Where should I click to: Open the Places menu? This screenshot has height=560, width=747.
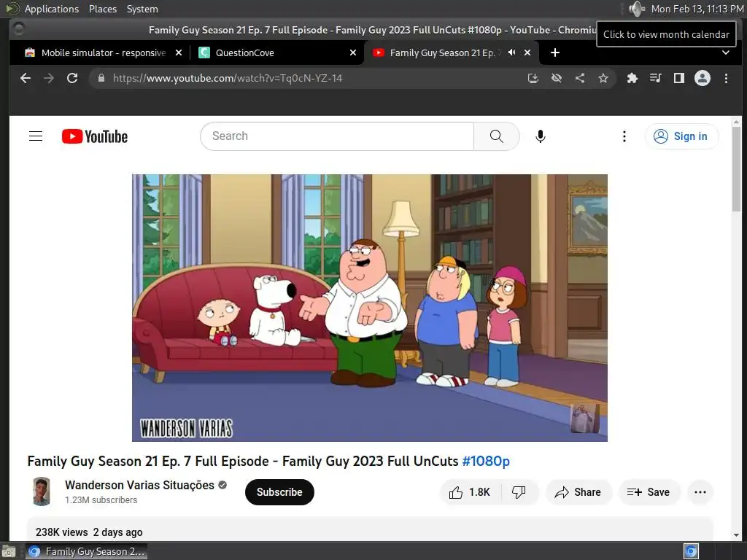click(102, 9)
